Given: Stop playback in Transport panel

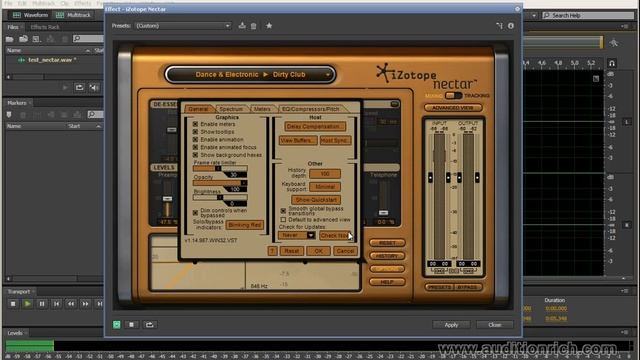Looking at the screenshot, I should (x=13, y=304).
